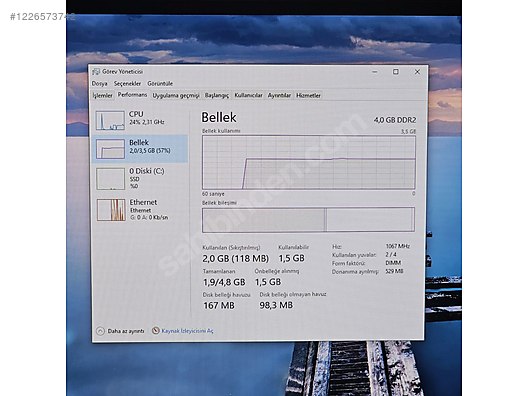Open the Başlangıç tab

tap(217, 96)
